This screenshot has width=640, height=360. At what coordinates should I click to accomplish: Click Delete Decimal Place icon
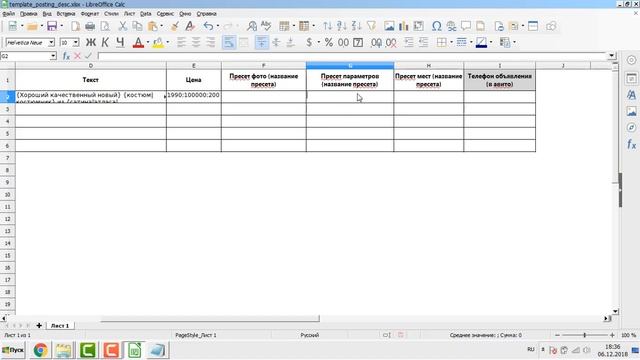(391, 42)
